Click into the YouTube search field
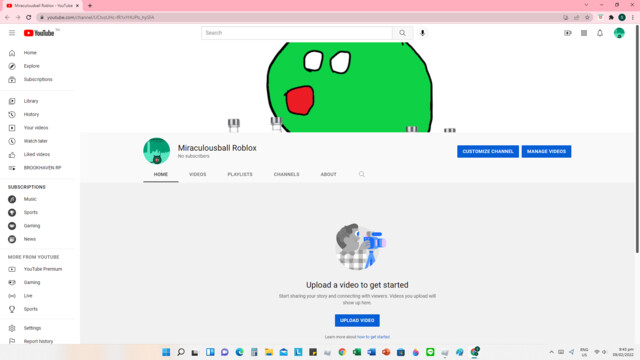 pos(297,33)
